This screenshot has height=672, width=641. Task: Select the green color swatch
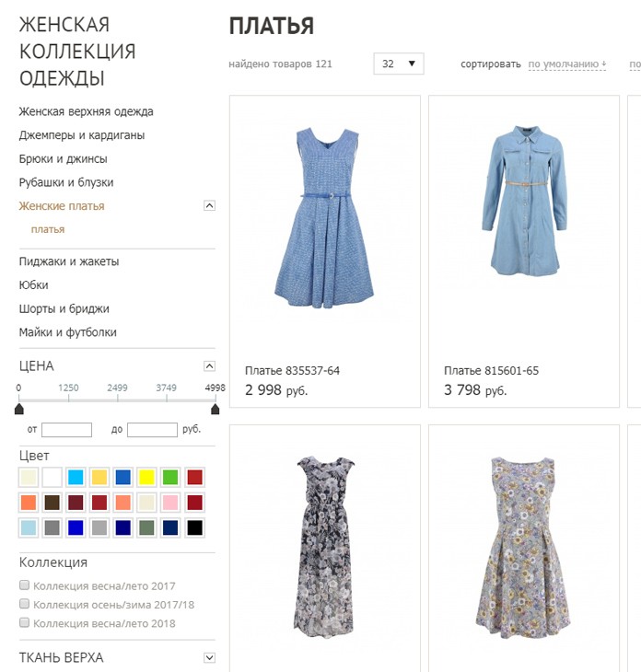(170, 477)
